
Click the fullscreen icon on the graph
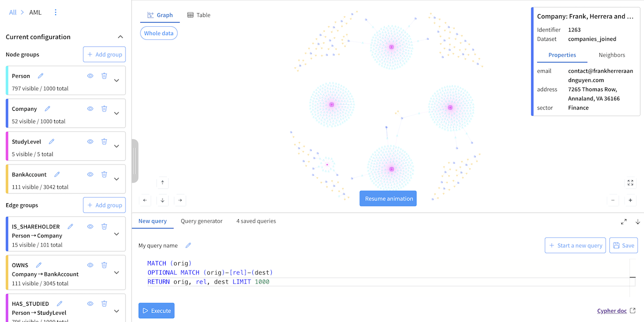point(630,183)
